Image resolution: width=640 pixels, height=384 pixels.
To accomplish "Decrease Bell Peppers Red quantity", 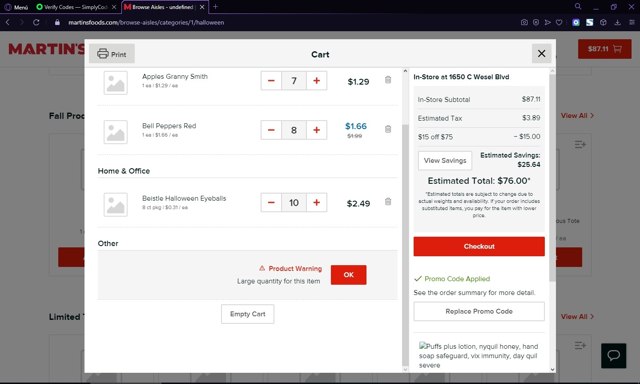I will (271, 130).
